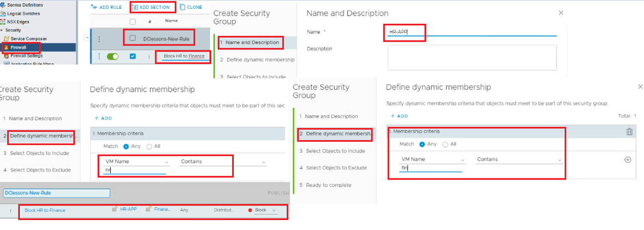Click the criteria value field containing hr
Image resolution: width=644 pixels, height=230 pixels.
point(134,169)
